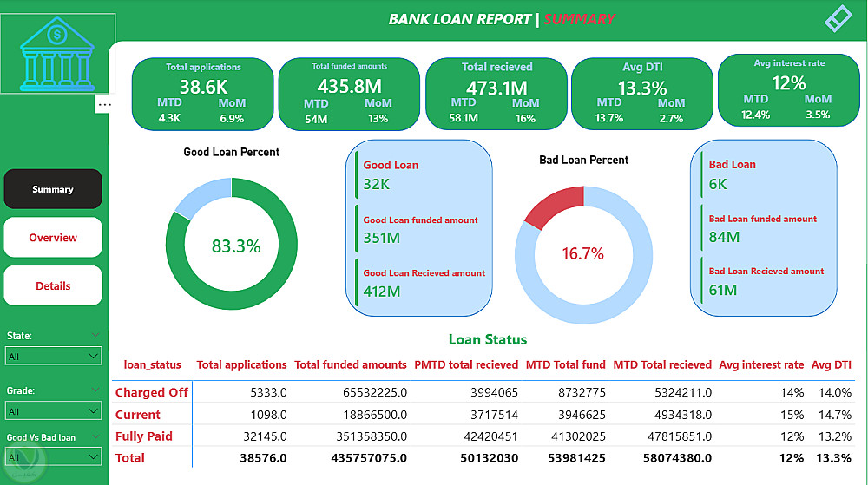Select the Summary navigation button
Image resolution: width=868 pixels, height=485 pixels.
(x=53, y=189)
